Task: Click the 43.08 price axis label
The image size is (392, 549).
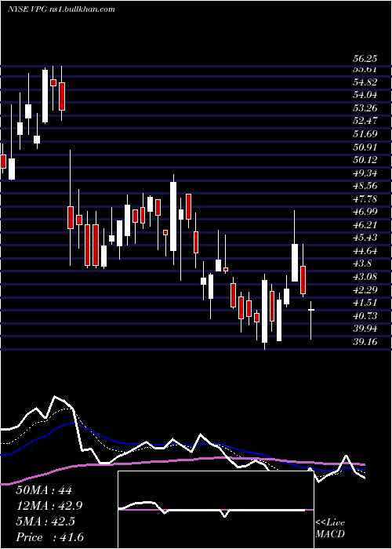Action: [x=365, y=277]
